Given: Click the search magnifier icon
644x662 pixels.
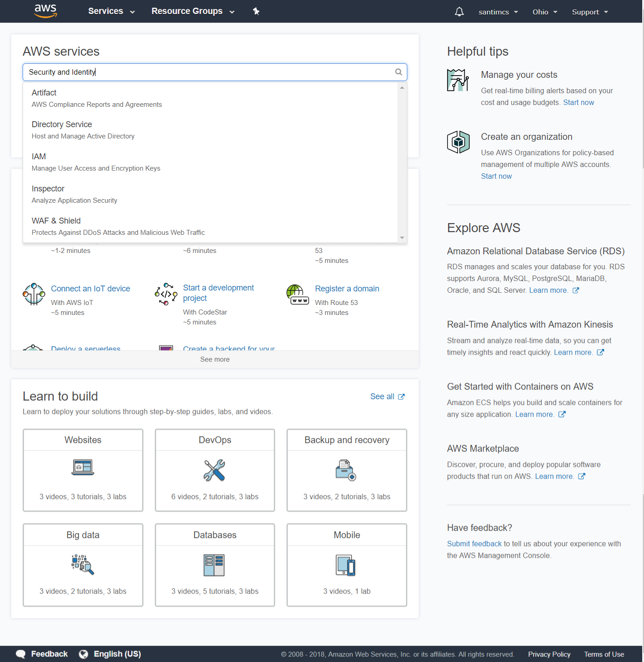Looking at the screenshot, I should 399,72.
